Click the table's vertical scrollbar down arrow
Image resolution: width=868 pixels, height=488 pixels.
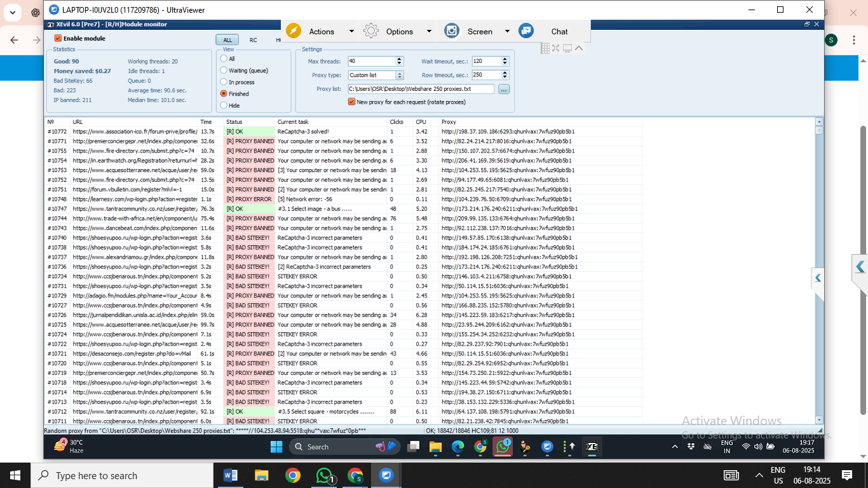[819, 420]
